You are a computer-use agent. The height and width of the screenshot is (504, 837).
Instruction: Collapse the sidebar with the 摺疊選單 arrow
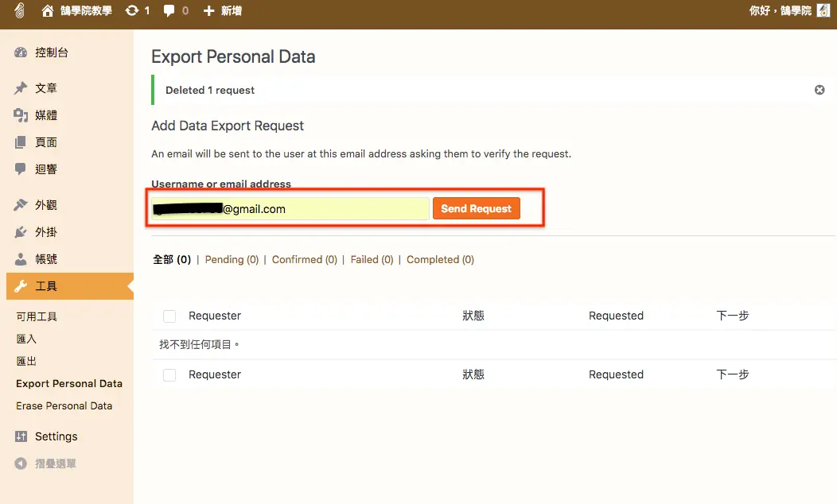pyautogui.click(x=21, y=463)
